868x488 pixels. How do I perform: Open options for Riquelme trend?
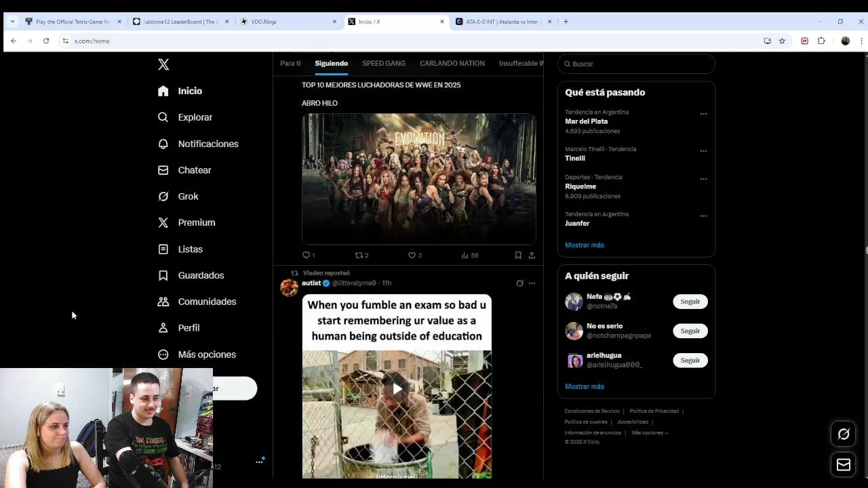coord(703,179)
